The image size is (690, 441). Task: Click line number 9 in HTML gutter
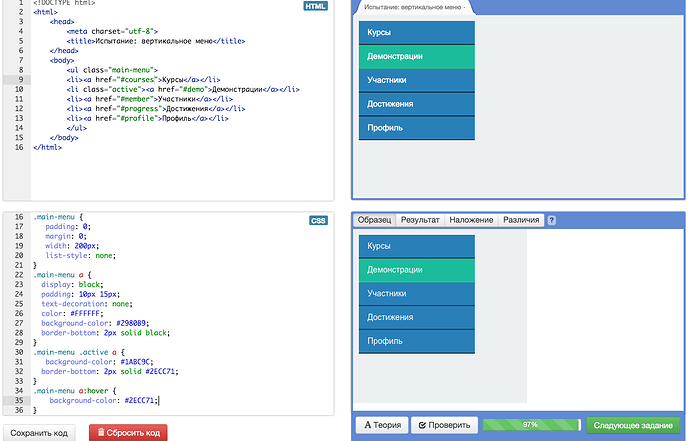(21, 80)
